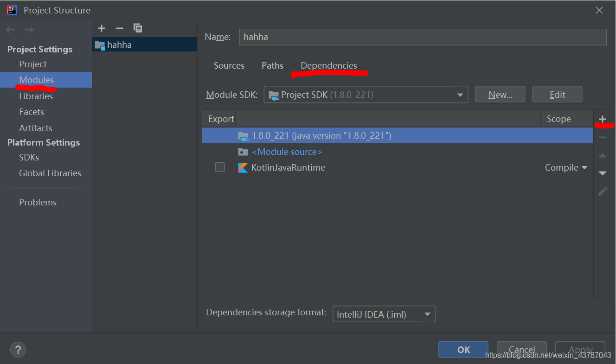616x364 pixels.
Task: Click the Module source folder icon
Action: click(243, 152)
